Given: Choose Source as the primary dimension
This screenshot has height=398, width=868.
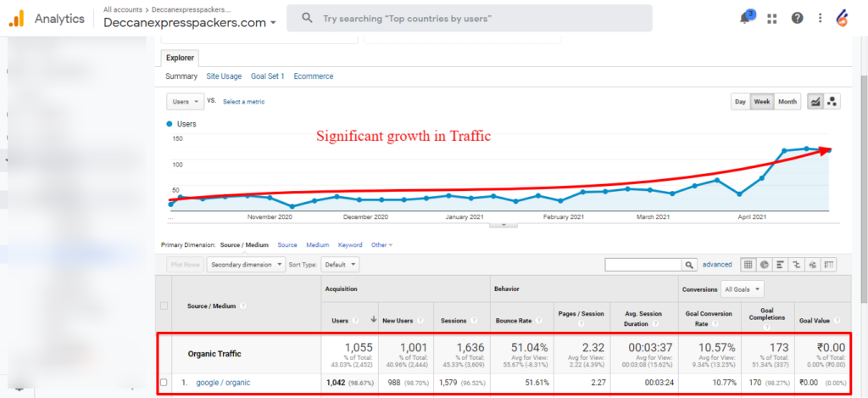Looking at the screenshot, I should pos(287,245).
